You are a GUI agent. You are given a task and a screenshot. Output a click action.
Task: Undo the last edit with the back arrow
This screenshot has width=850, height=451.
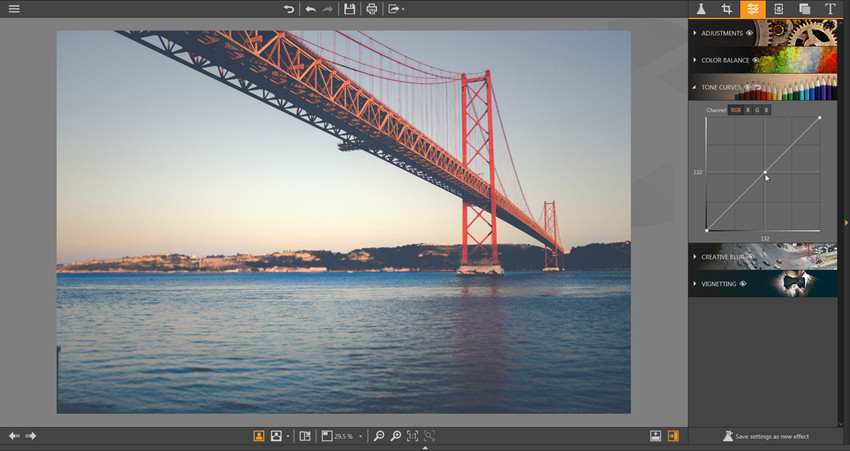point(311,9)
